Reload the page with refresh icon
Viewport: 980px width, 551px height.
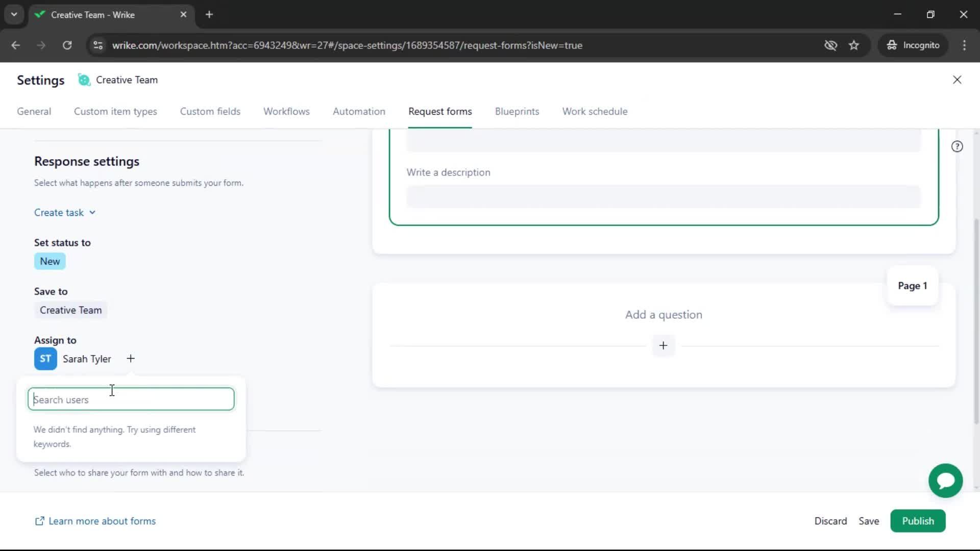pos(67,45)
